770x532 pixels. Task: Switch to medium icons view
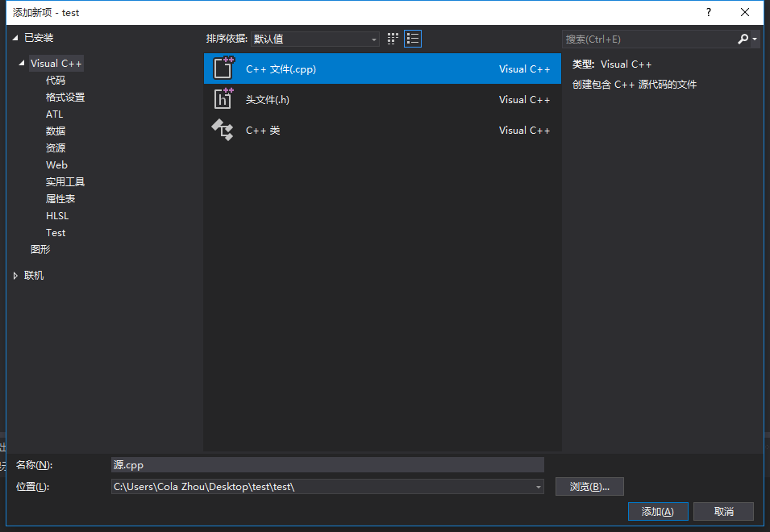click(x=393, y=38)
